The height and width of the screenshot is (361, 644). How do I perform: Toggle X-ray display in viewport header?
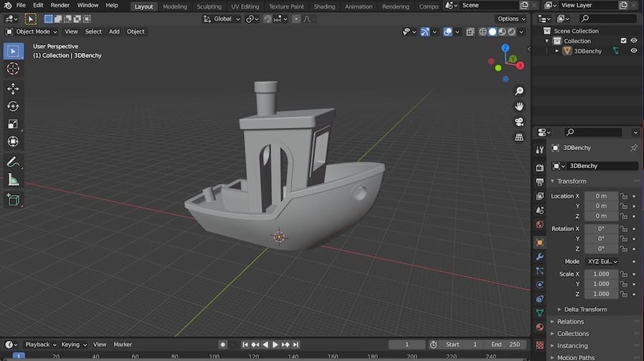point(470,31)
